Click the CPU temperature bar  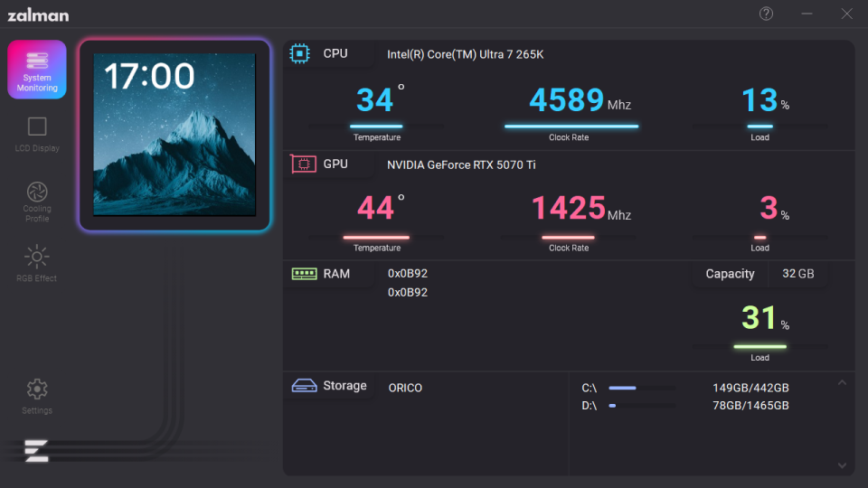click(x=376, y=127)
